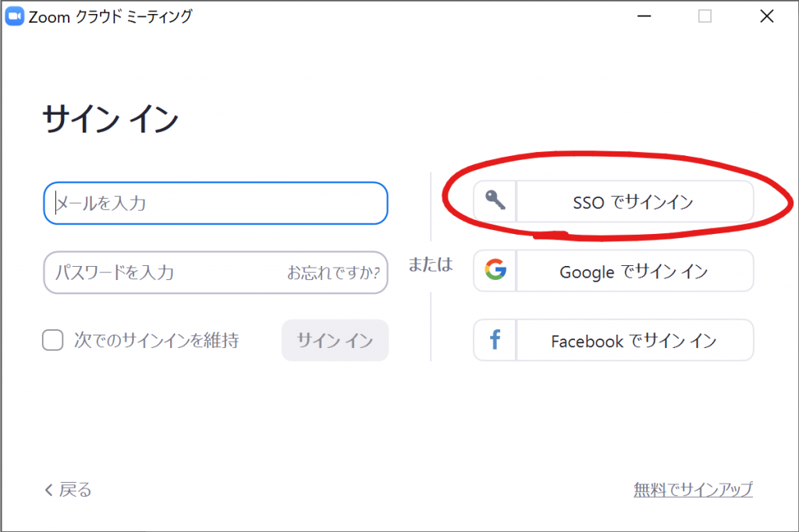Click the Google logo icon
Screen dimensions: 799x532
495,270
